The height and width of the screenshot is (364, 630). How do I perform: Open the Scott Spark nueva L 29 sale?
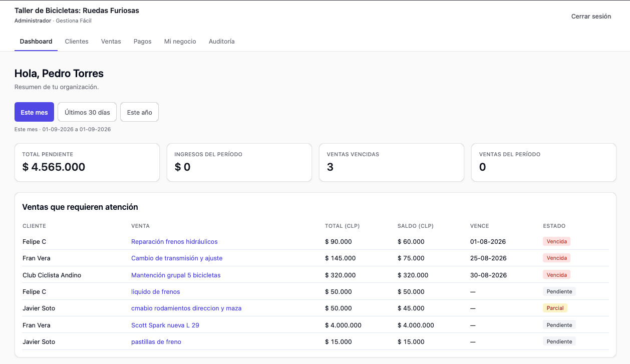click(x=165, y=325)
